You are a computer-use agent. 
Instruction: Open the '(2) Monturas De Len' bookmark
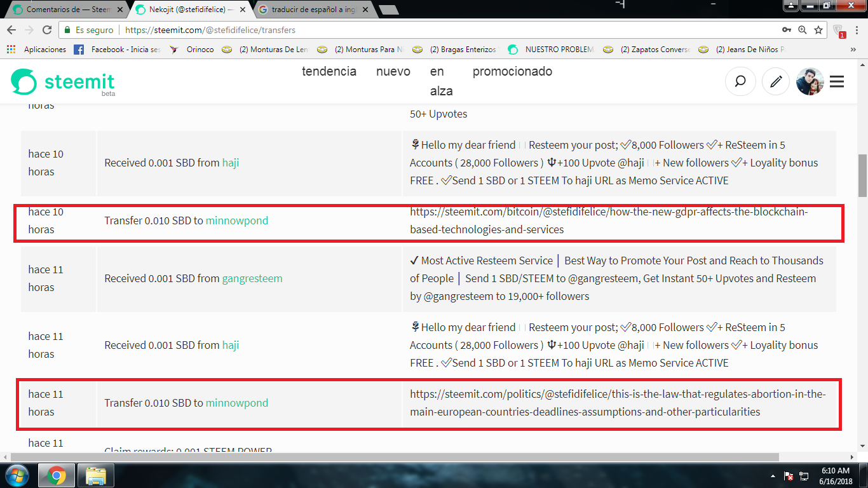point(266,50)
